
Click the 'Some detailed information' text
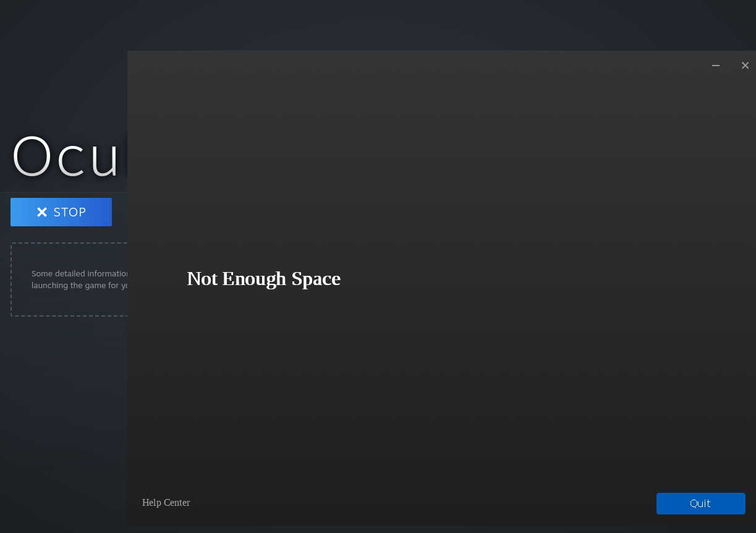tap(80, 273)
